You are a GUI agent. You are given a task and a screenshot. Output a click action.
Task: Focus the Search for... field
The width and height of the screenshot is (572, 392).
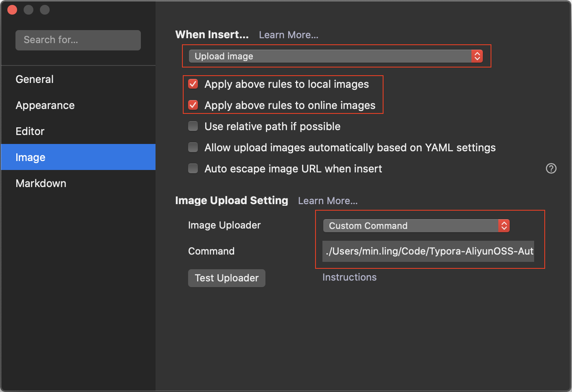[78, 40]
